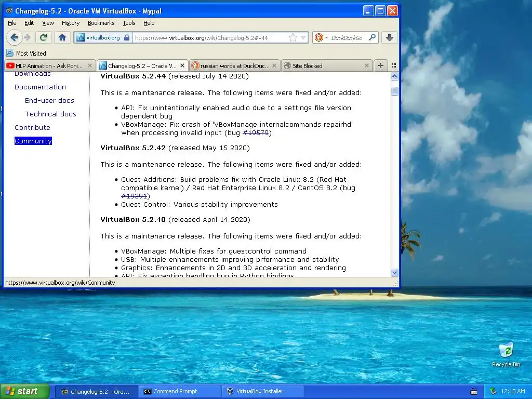Screen dimensions: 532x399
Task: Open the highlighted Community link
Action: (33, 141)
